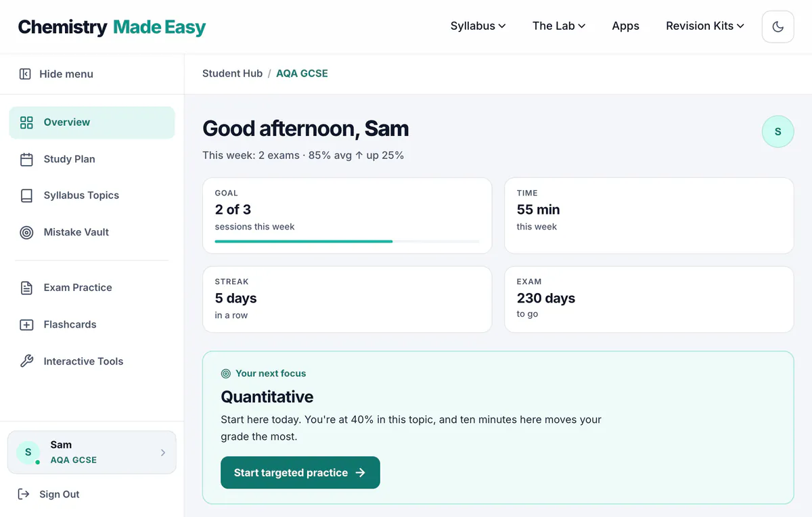
Task: Click the Exam Practice document icon
Action: coord(26,288)
